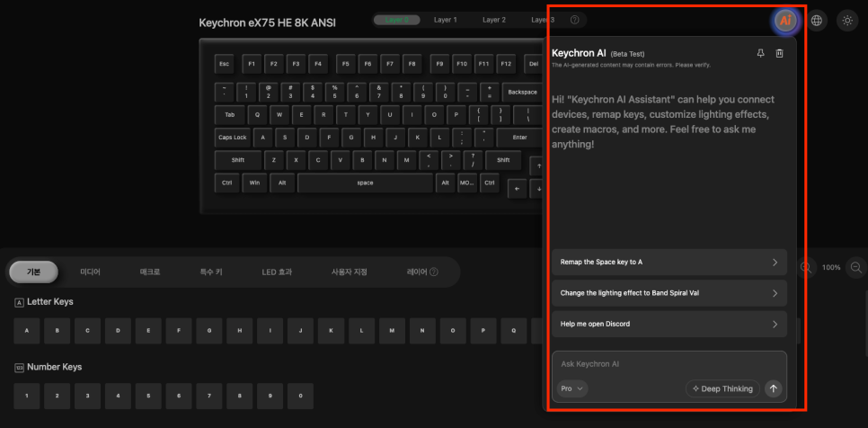Select the Del key on keyboard

click(x=533, y=64)
